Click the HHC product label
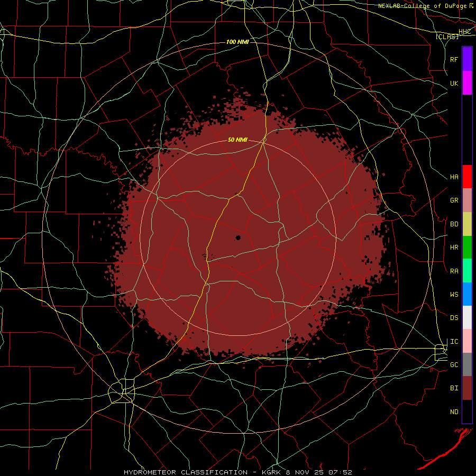476x476 pixels. click(464, 32)
